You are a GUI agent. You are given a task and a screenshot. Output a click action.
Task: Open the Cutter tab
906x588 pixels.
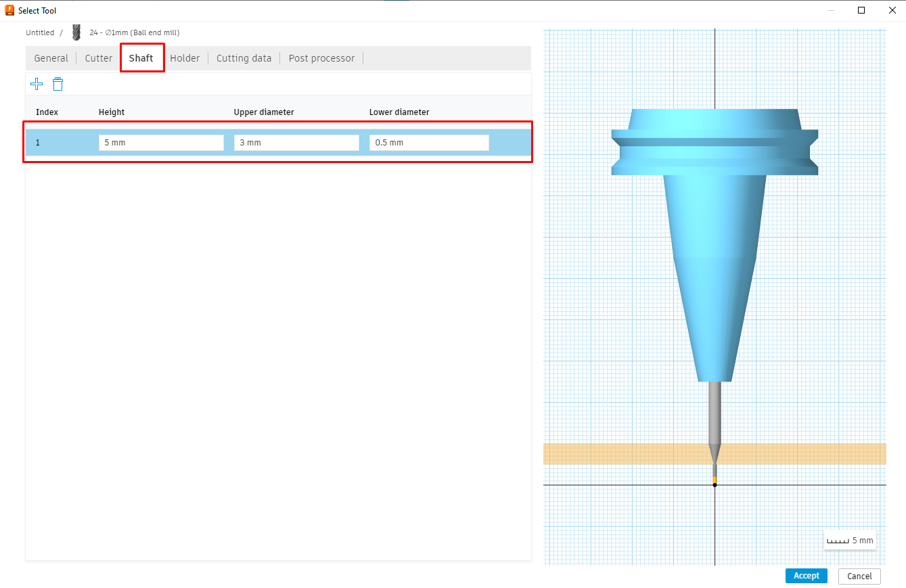click(x=97, y=58)
